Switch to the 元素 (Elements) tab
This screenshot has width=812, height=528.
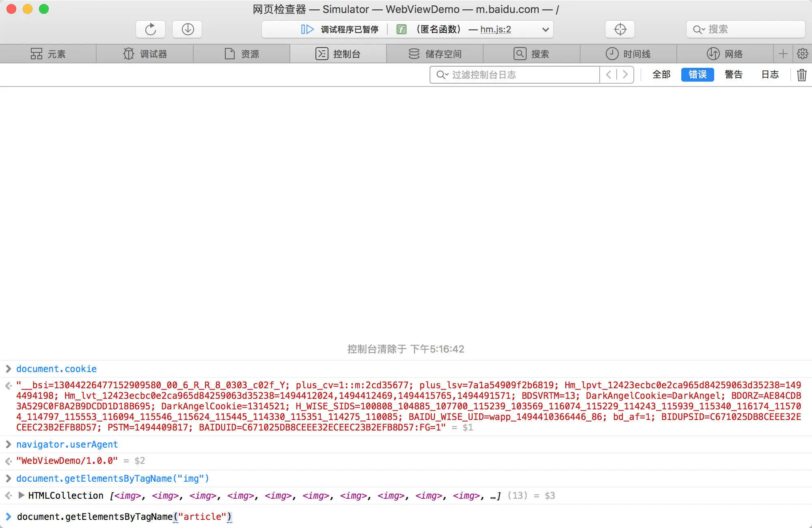tap(48, 54)
